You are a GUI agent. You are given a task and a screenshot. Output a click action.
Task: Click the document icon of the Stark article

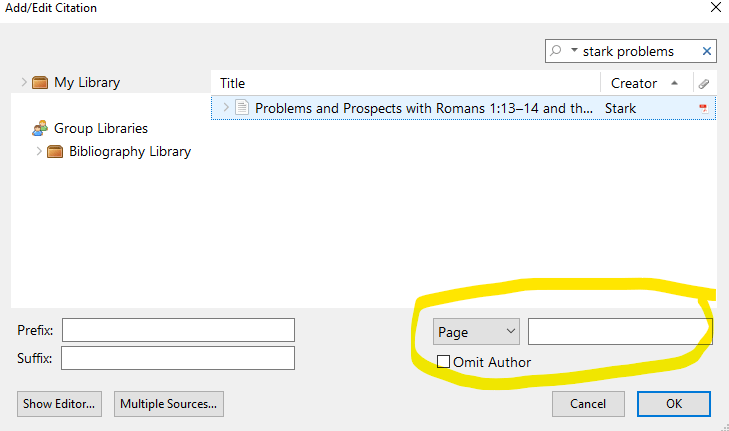242,108
